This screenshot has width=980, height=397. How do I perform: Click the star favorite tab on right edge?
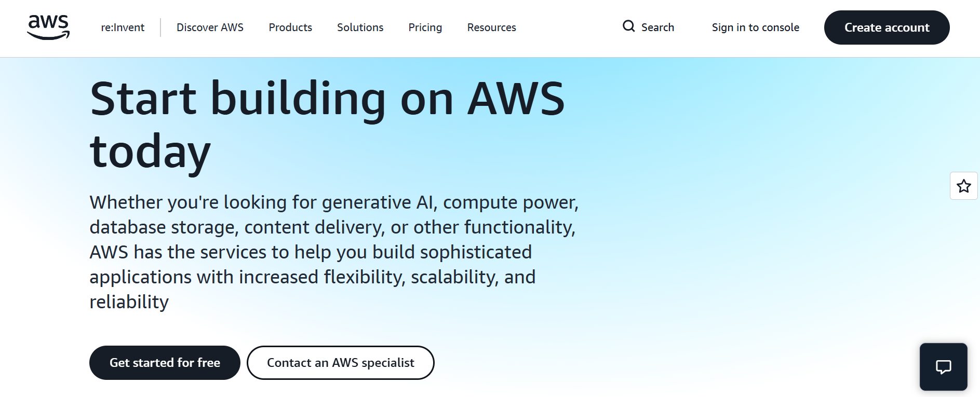964,186
